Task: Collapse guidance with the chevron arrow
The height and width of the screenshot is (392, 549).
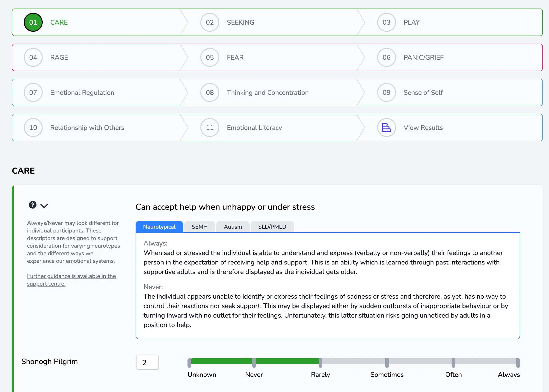Action: pyautogui.click(x=44, y=206)
